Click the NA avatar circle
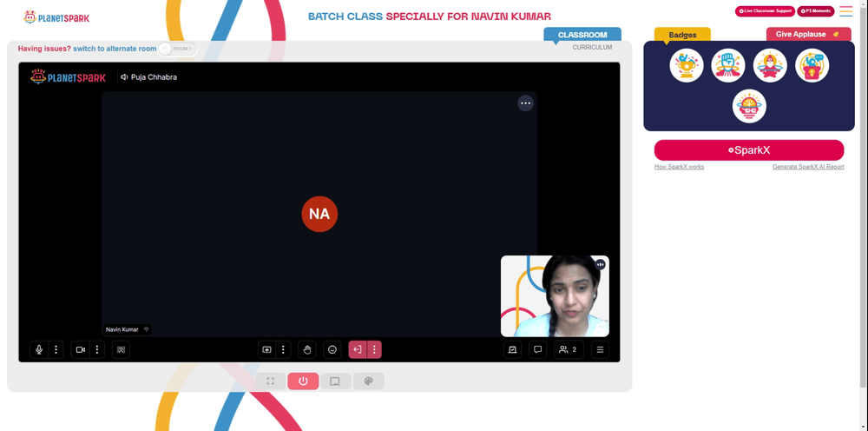 click(319, 214)
